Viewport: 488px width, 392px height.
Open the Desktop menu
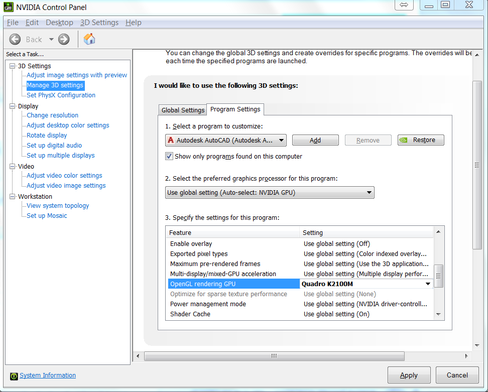point(59,23)
